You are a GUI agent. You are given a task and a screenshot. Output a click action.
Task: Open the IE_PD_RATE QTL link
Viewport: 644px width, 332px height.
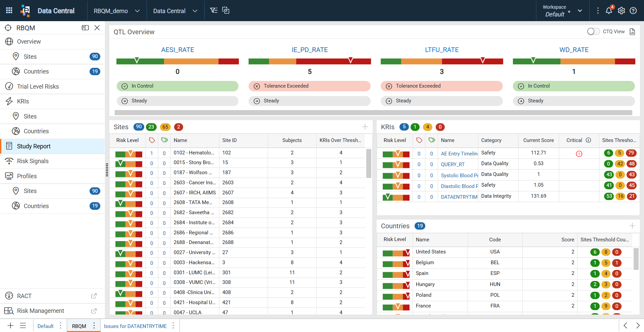pos(310,50)
